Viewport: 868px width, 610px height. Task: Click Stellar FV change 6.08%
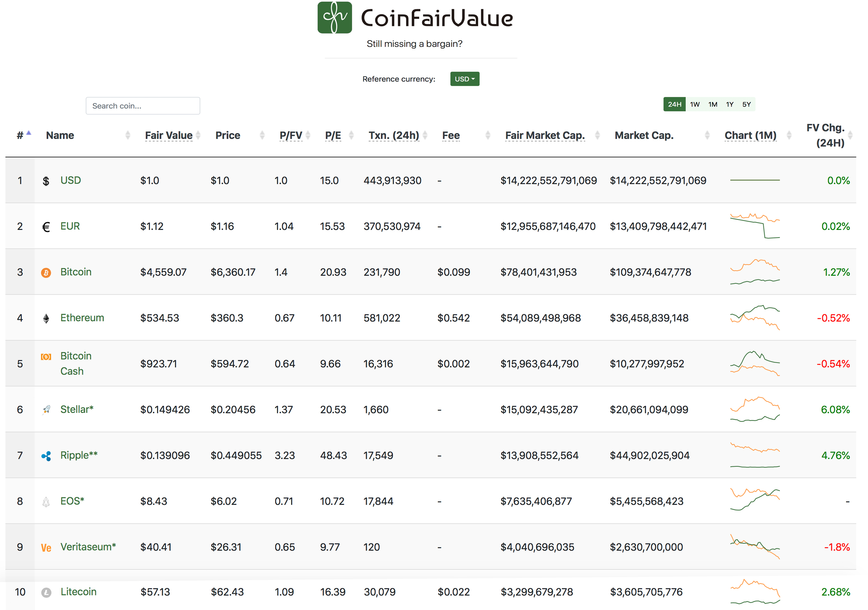pyautogui.click(x=835, y=410)
